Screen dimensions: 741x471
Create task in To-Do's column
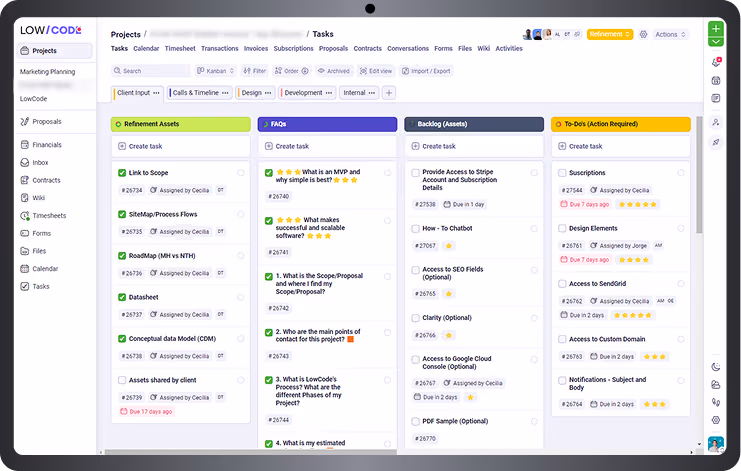[x=621, y=146]
